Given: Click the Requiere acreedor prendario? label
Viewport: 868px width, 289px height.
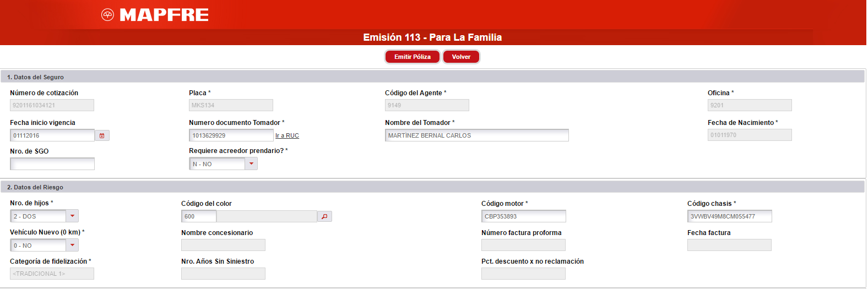Looking at the screenshot, I should pyautogui.click(x=238, y=151).
